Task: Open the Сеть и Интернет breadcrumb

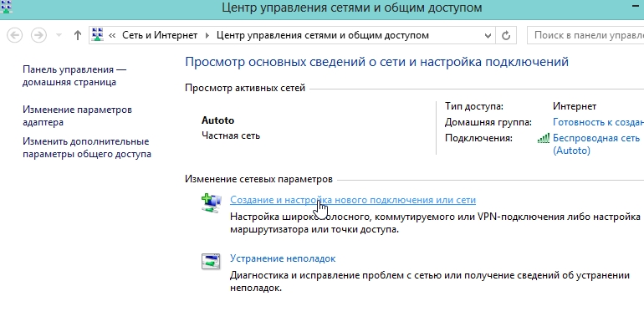Action: coord(160,35)
